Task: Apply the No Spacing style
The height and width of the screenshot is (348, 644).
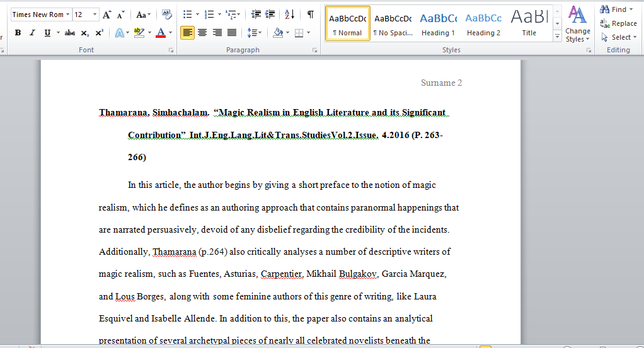Action: tap(393, 23)
